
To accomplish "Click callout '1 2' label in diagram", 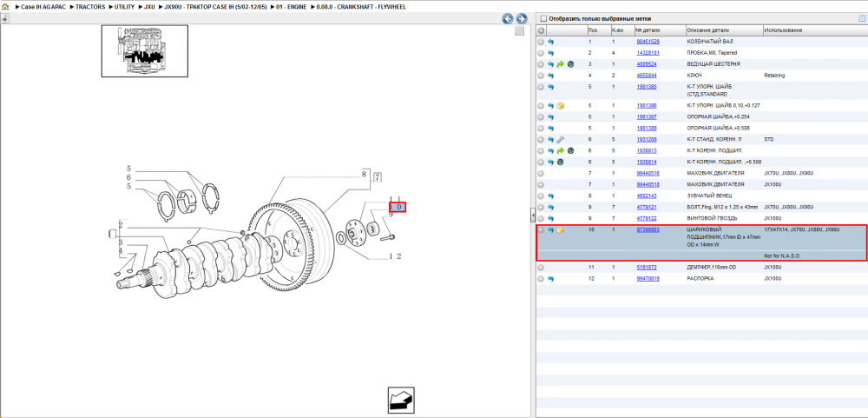I will click(x=395, y=255).
